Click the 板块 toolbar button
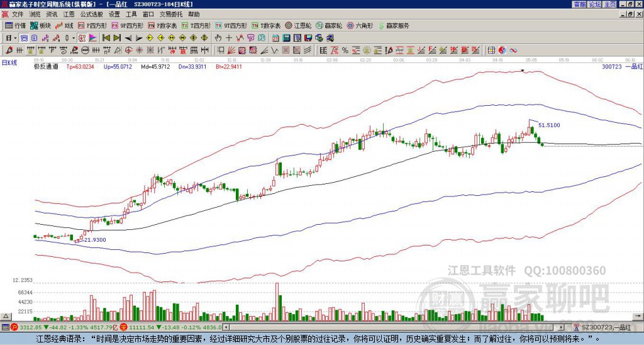Image resolution: width=644 pixels, height=345 pixels. click(40, 25)
